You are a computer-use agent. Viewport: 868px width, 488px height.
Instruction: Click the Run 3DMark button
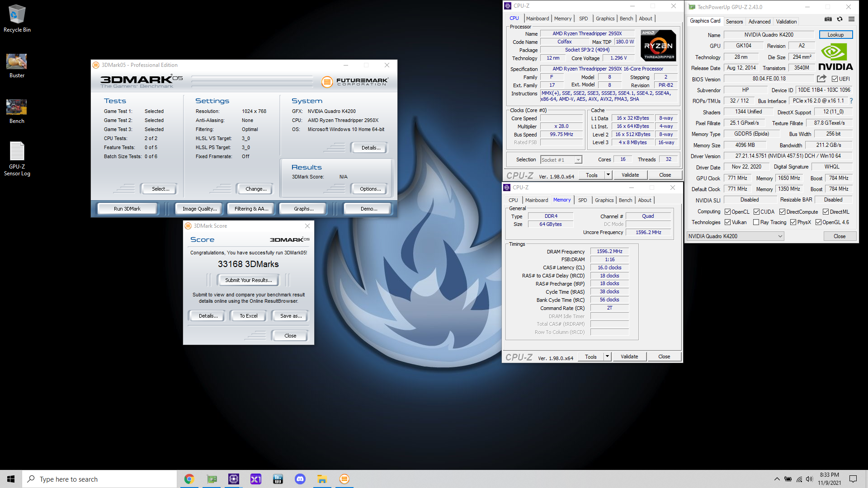127,209
